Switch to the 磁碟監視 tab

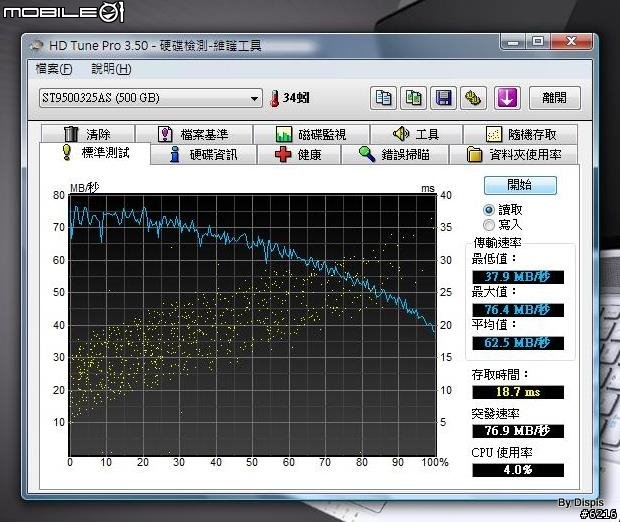tap(312, 134)
